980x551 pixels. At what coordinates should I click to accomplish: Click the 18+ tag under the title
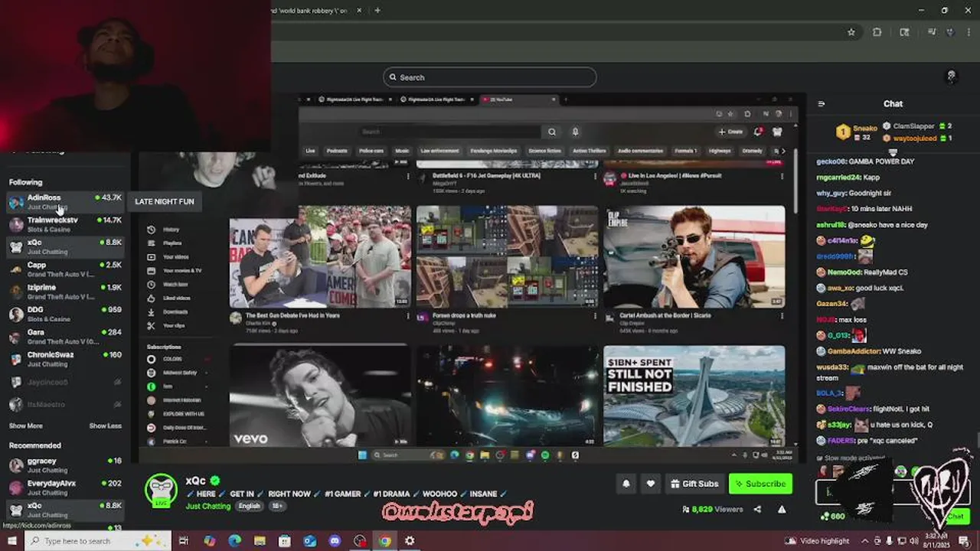[277, 506]
